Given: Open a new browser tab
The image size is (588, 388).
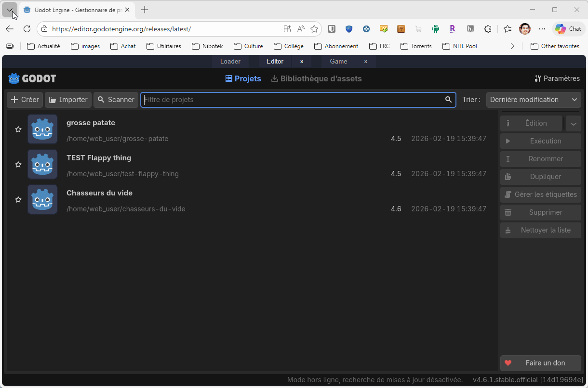Looking at the screenshot, I should (x=145, y=10).
